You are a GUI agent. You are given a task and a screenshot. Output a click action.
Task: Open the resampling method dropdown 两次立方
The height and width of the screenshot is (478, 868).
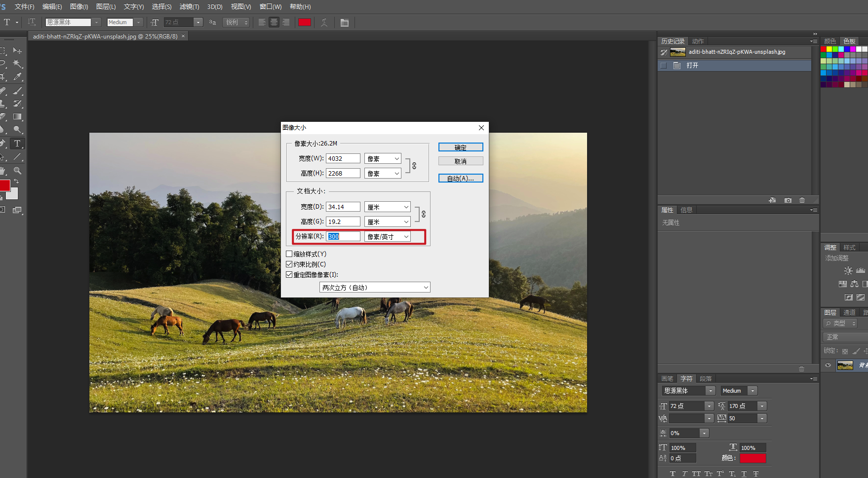(375, 288)
